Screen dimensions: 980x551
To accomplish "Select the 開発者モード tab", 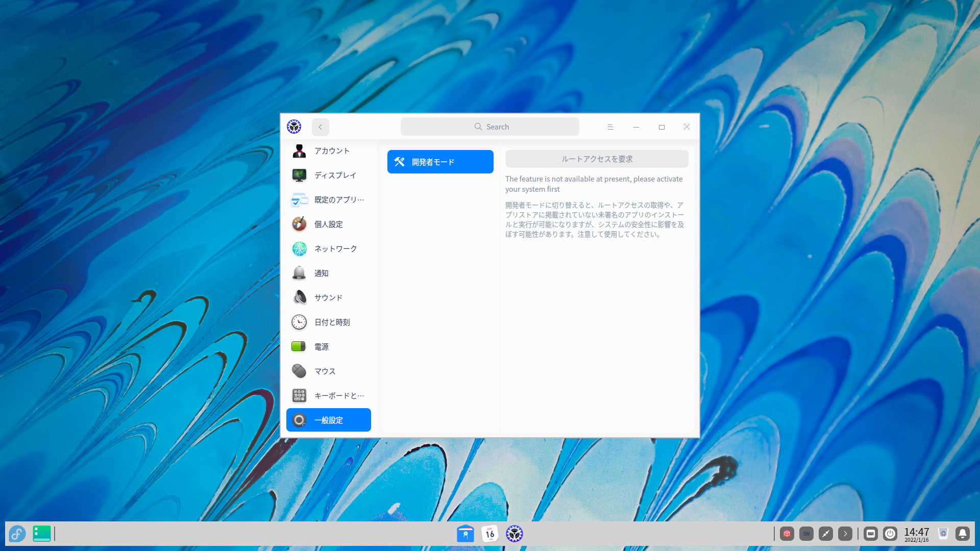I will click(x=440, y=162).
